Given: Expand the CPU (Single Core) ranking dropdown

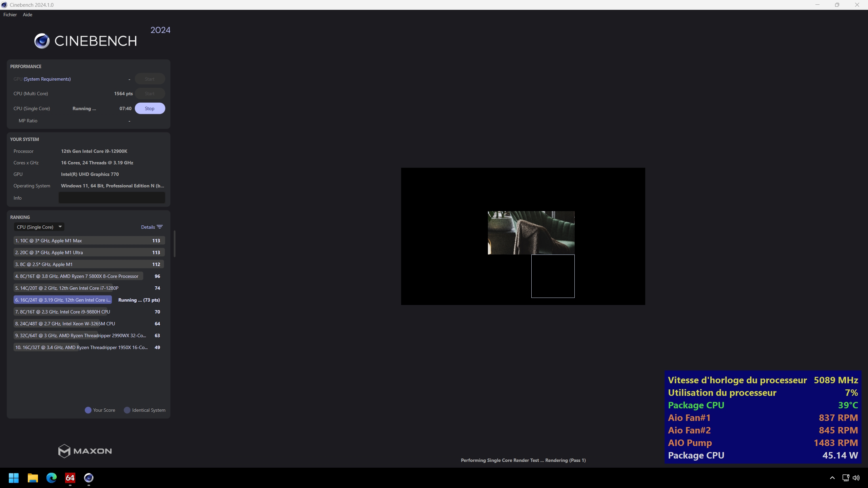Looking at the screenshot, I should click(39, 227).
